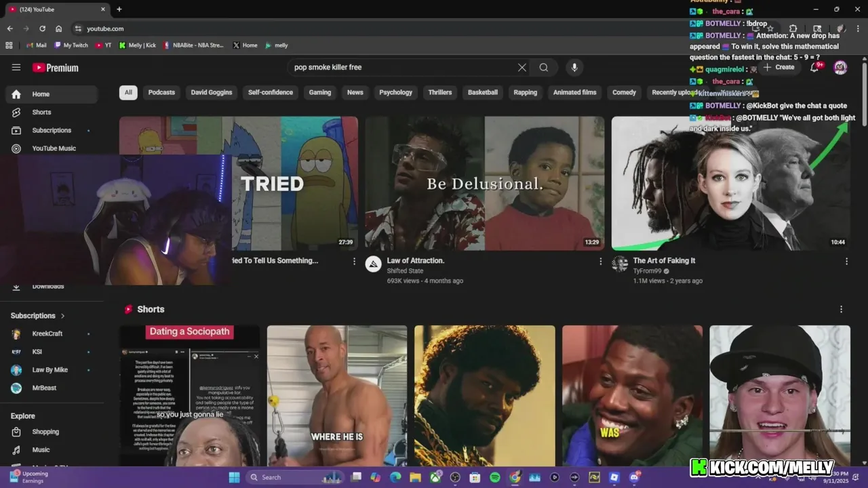Open the Dating a Sociopath short
Viewport: 868px width, 488px height.
[x=190, y=396]
